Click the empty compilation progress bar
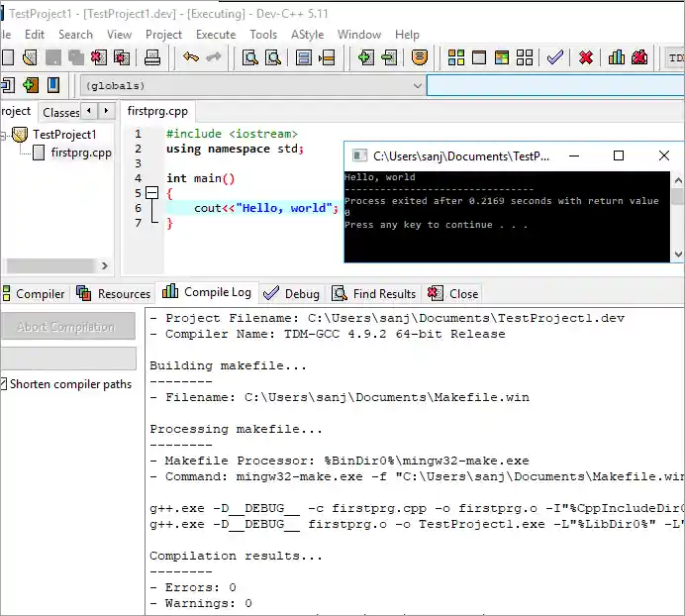 tap(68, 359)
